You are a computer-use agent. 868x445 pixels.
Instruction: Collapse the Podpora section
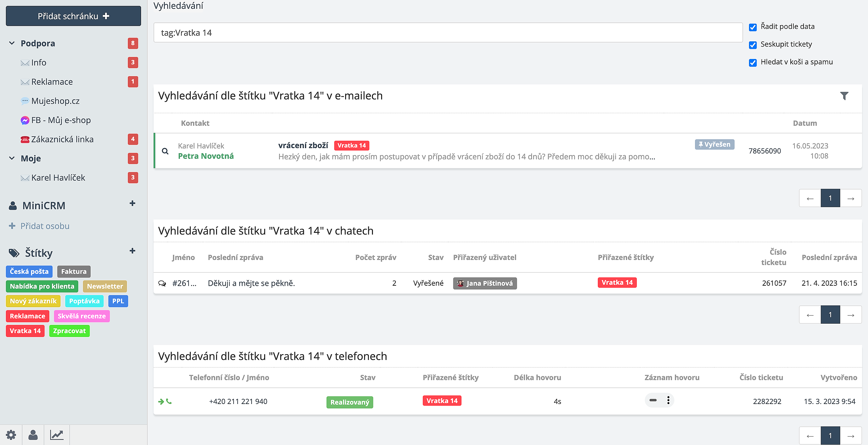tap(12, 43)
